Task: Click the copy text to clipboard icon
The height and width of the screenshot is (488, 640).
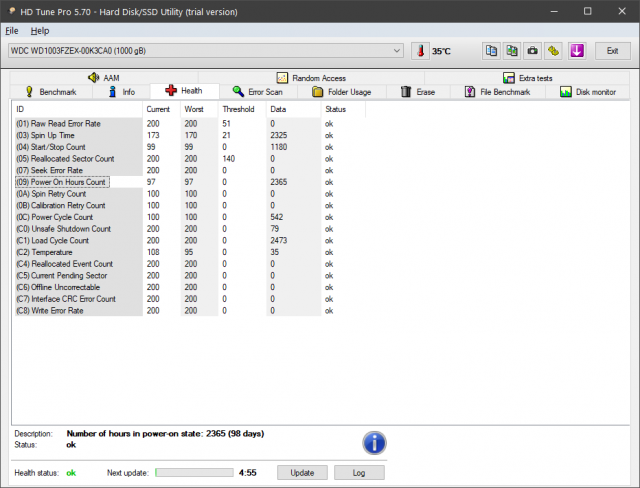Action: coord(491,50)
